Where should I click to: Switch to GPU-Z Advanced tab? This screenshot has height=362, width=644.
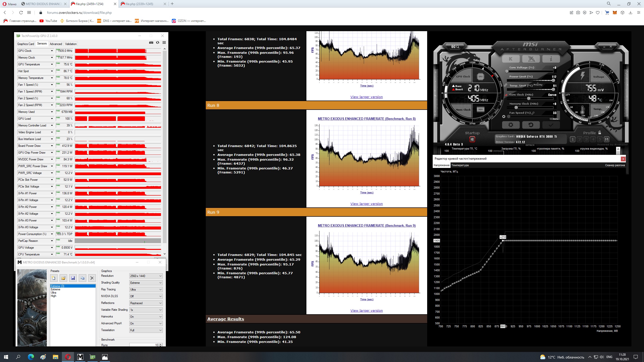56,44
